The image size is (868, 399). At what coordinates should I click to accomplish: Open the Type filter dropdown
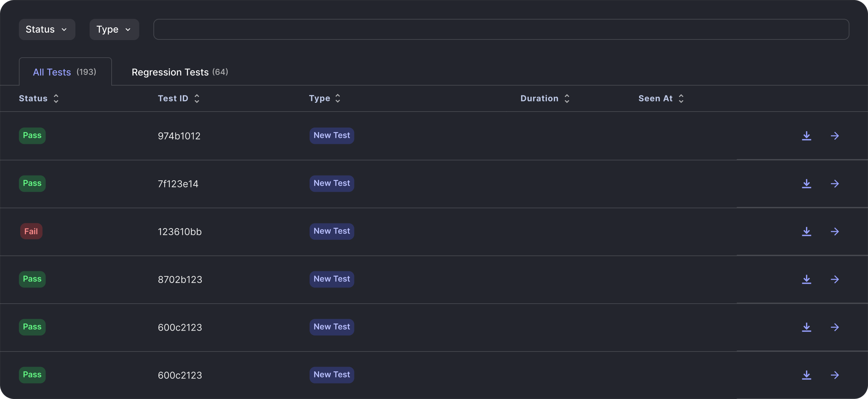pos(114,29)
